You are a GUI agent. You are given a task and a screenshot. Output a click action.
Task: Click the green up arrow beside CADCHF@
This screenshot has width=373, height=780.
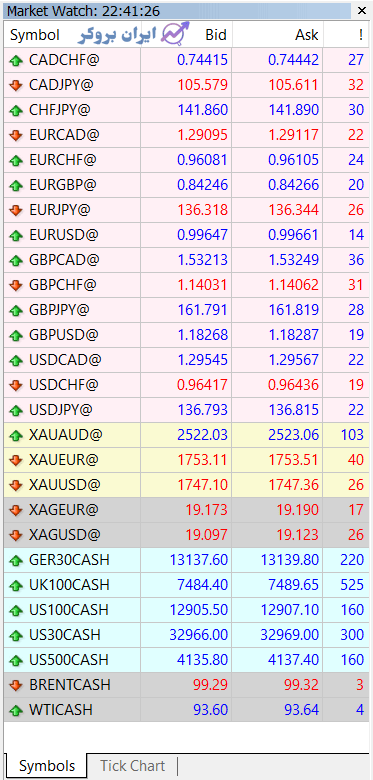click(x=16, y=61)
